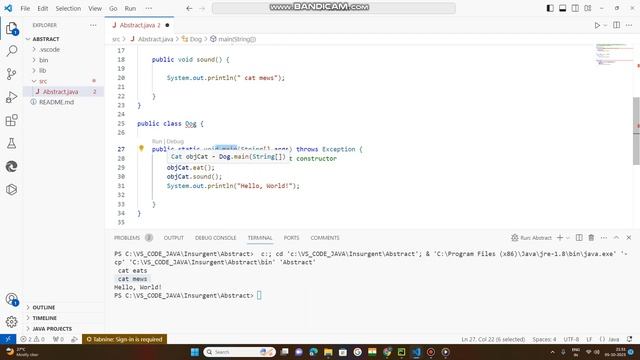Screen dimensions: 640x360
Task: Open the remote window indicator in status bar
Action: 8,339
